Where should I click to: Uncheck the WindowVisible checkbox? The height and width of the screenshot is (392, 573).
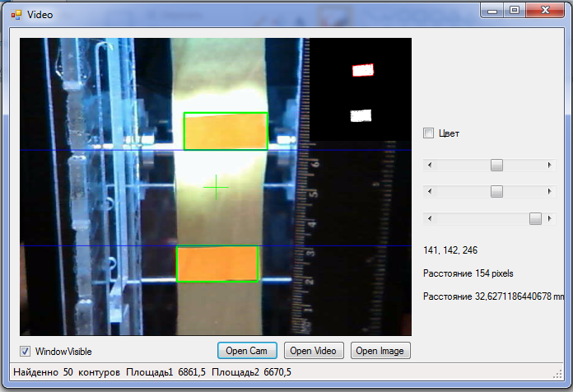click(25, 351)
